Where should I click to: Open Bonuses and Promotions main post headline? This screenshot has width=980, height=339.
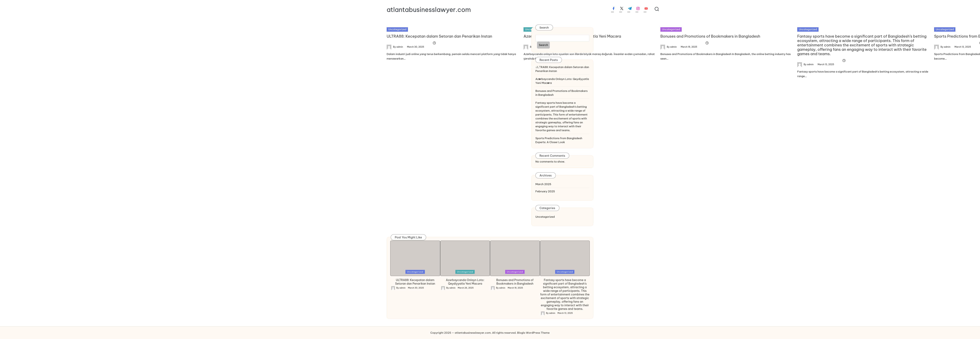(x=710, y=37)
